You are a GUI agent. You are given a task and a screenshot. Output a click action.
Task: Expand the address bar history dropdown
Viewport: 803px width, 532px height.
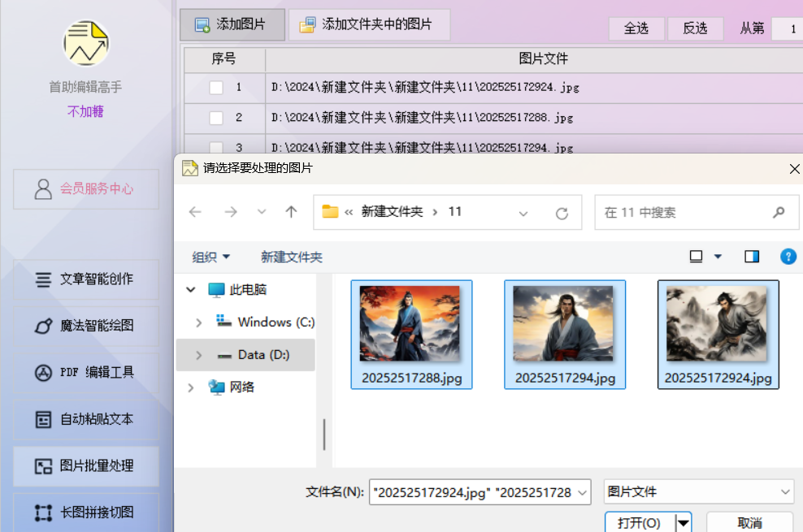[x=523, y=214]
